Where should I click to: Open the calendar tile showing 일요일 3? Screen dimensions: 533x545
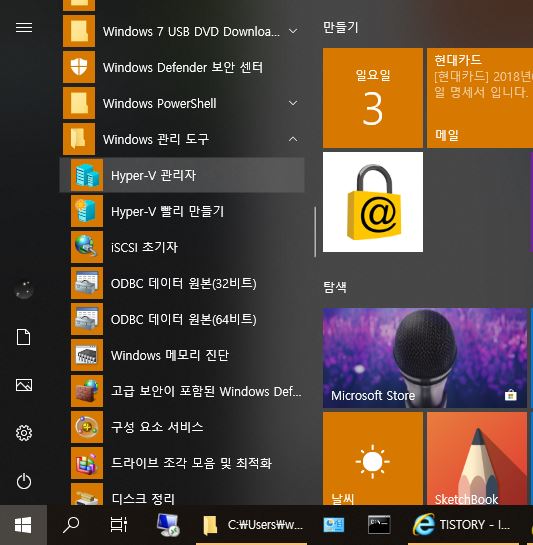click(373, 98)
